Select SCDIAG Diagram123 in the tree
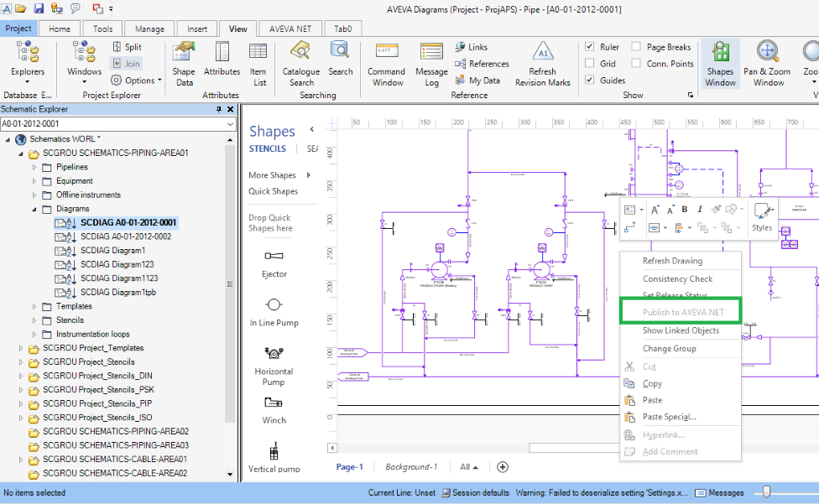The image size is (819, 504). pos(117,264)
